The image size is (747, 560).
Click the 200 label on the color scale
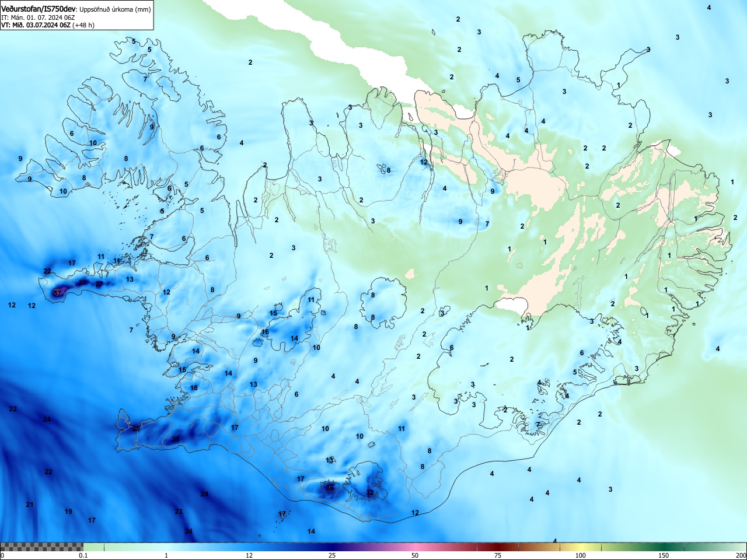point(741,555)
